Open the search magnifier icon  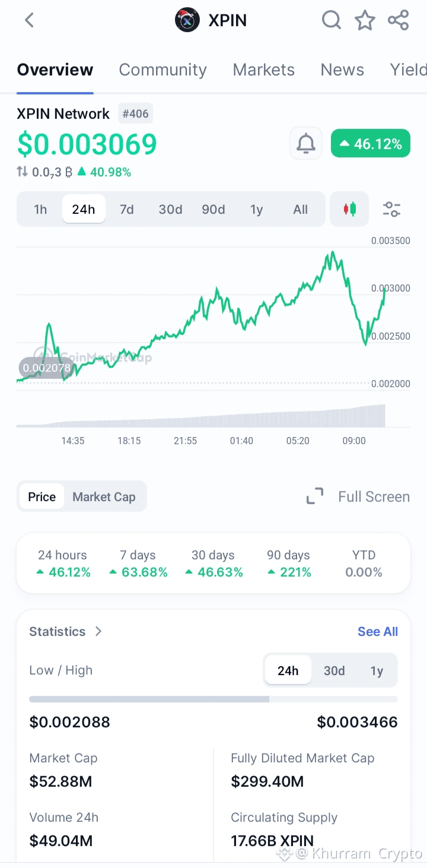[332, 20]
